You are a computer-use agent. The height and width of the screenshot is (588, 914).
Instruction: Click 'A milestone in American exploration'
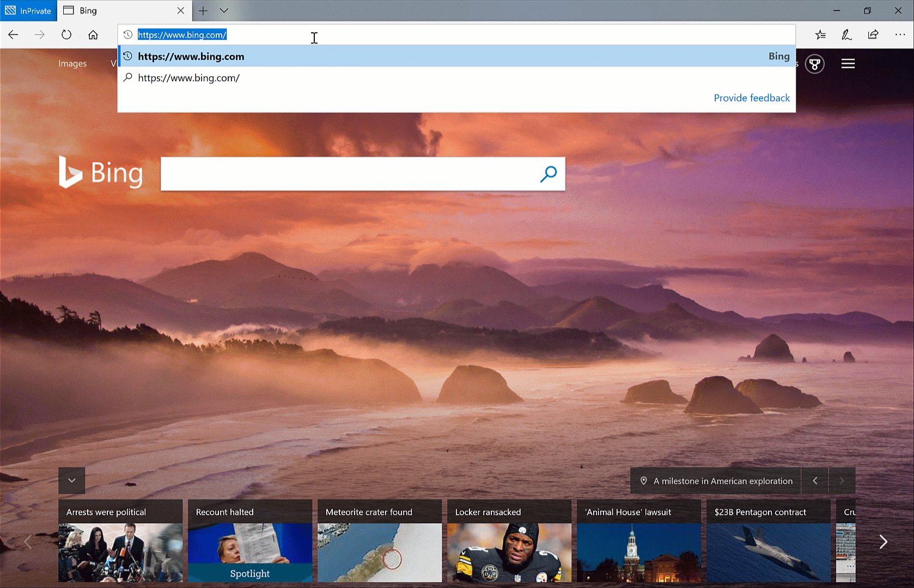[x=723, y=481]
